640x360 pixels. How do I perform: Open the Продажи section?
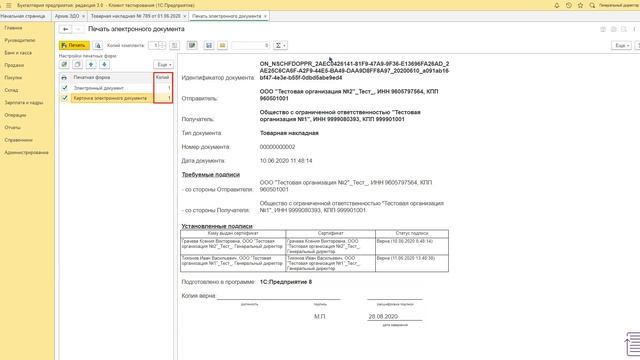click(14, 65)
